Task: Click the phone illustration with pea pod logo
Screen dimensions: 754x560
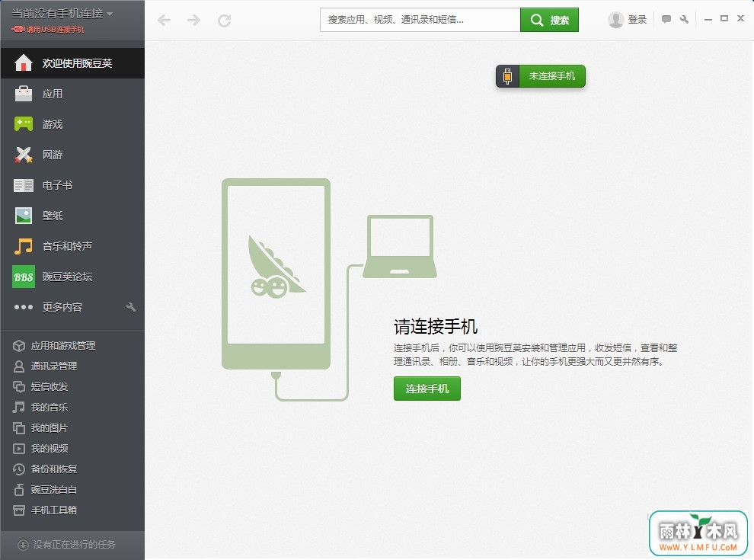Action: coord(276,274)
